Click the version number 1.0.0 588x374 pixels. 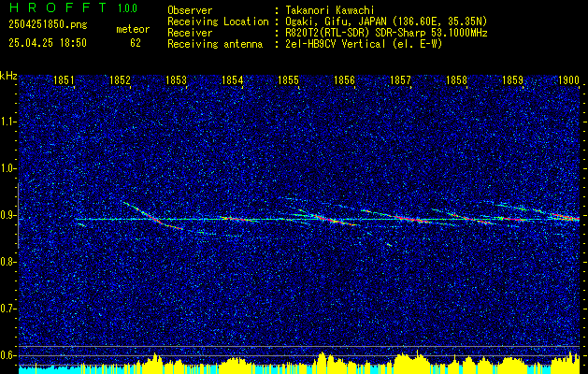tap(127, 7)
